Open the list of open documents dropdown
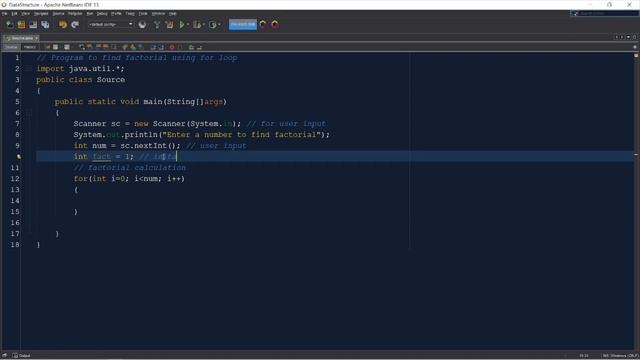 (x=628, y=38)
